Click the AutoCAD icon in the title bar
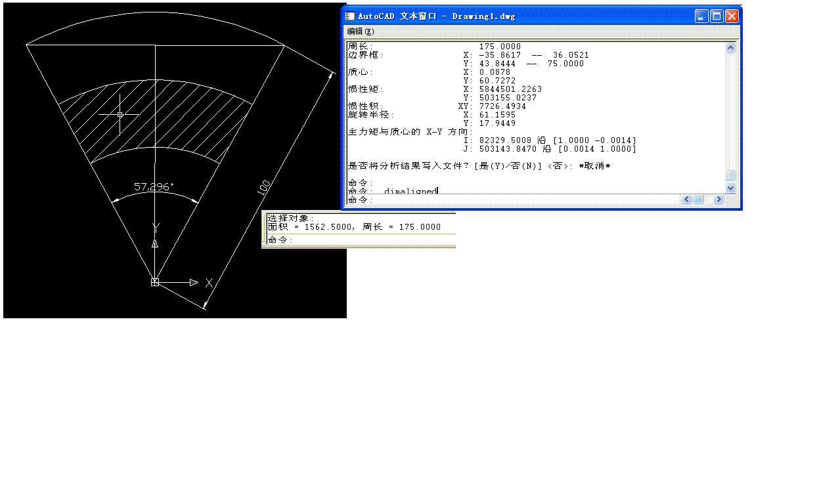The height and width of the screenshot is (504, 838). [x=349, y=16]
